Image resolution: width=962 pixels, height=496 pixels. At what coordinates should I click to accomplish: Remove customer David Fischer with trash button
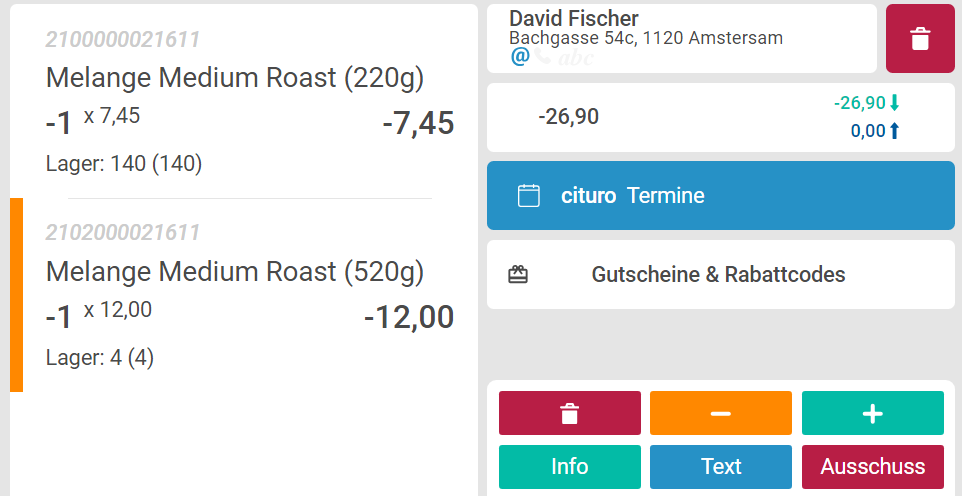(920, 39)
